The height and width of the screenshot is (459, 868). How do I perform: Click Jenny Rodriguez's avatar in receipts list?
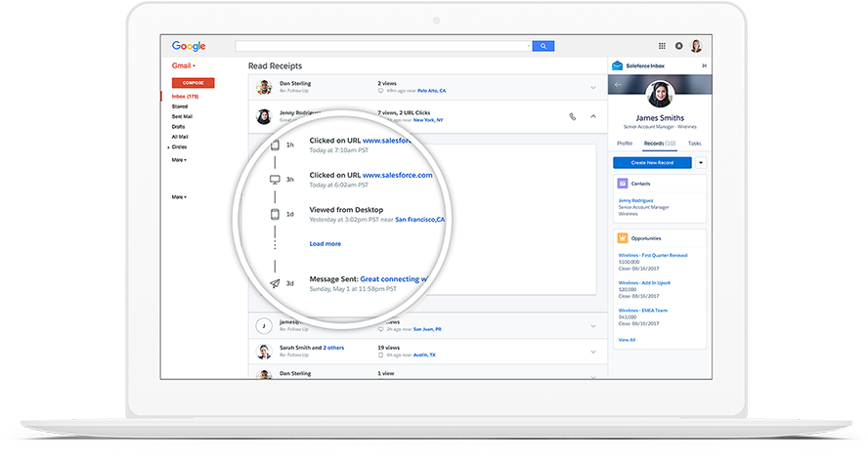(x=264, y=116)
